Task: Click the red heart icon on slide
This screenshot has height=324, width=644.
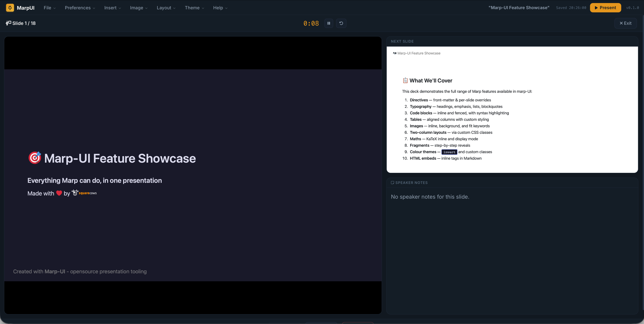Action: [x=59, y=193]
